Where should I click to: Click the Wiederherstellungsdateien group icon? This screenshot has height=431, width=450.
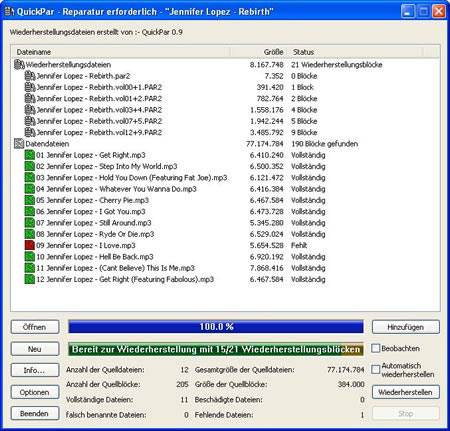(x=19, y=64)
